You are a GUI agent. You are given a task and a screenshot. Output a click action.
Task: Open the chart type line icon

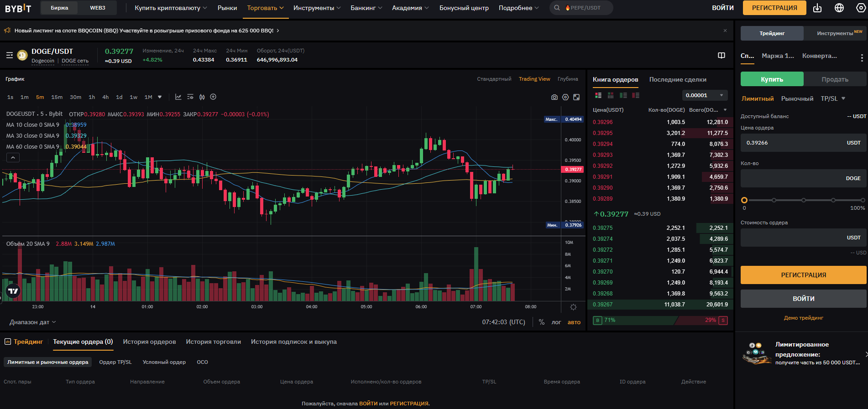pos(178,97)
